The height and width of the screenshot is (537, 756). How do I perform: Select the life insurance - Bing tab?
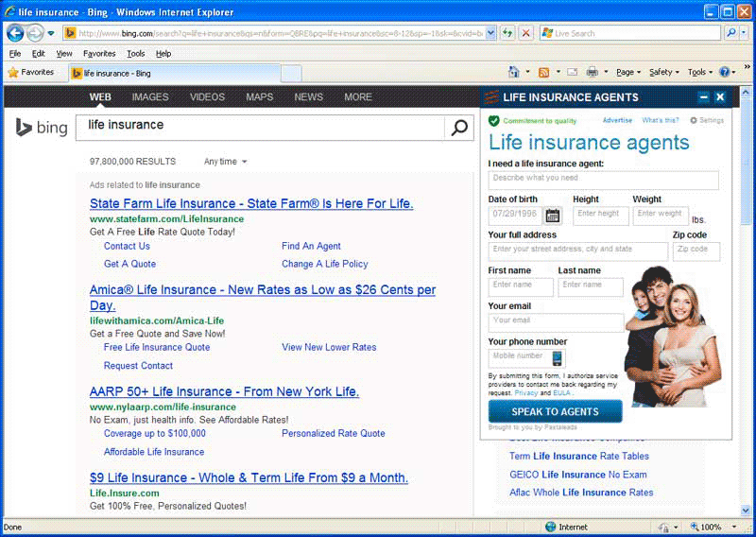point(174,74)
